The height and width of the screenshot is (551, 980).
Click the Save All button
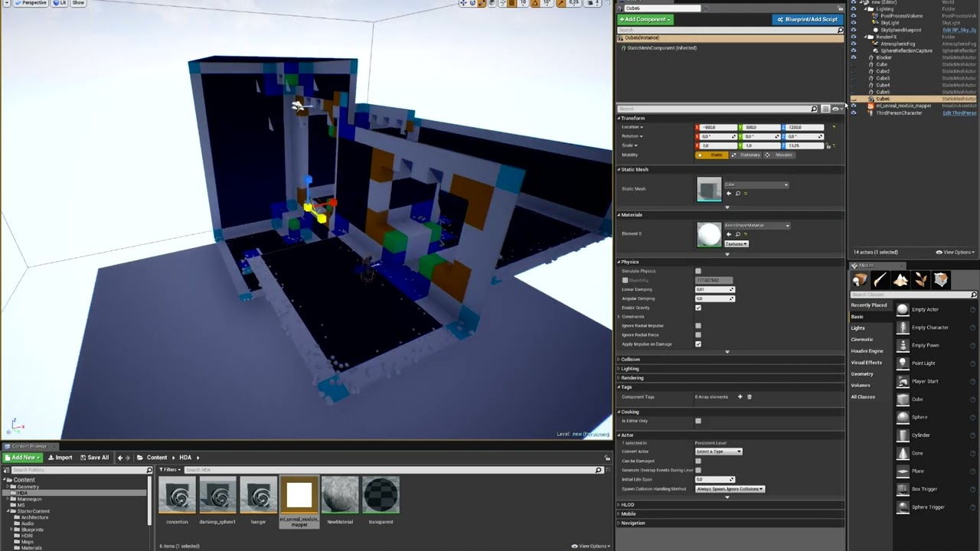(94, 458)
